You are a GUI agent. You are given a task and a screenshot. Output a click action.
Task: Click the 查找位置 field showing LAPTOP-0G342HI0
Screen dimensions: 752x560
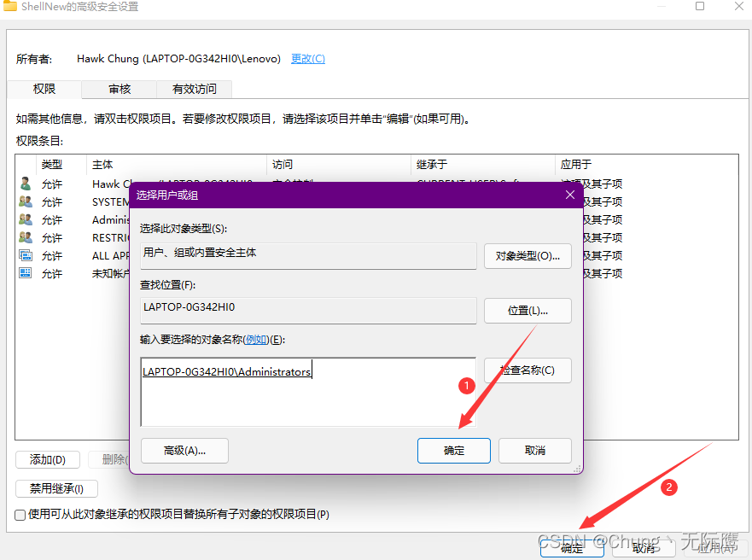[308, 310]
